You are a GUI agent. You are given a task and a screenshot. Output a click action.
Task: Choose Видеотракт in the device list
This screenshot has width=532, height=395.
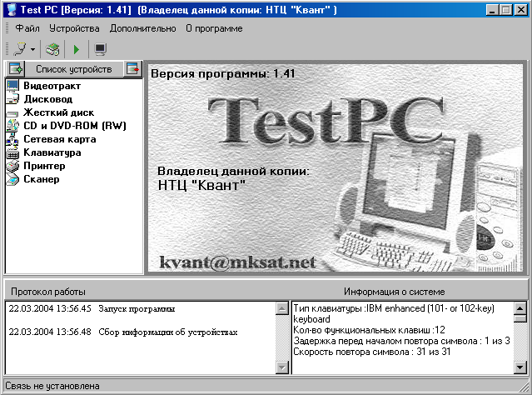pos(52,86)
